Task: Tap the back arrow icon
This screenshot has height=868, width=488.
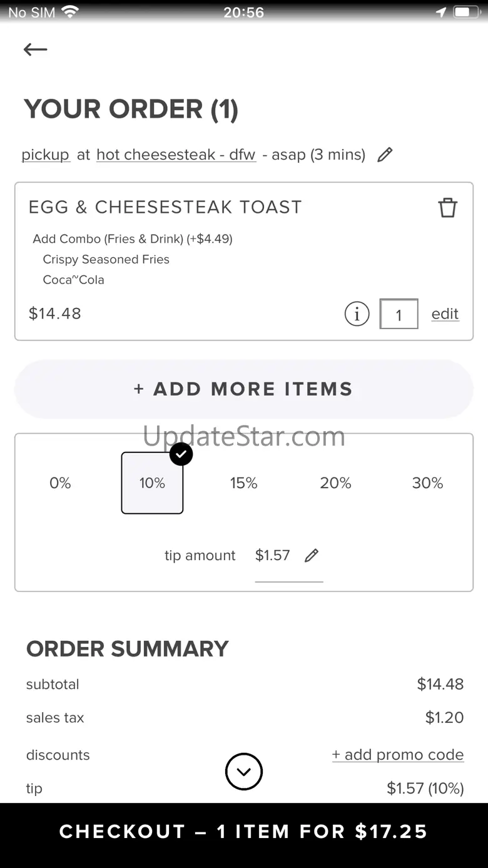Action: click(x=36, y=49)
